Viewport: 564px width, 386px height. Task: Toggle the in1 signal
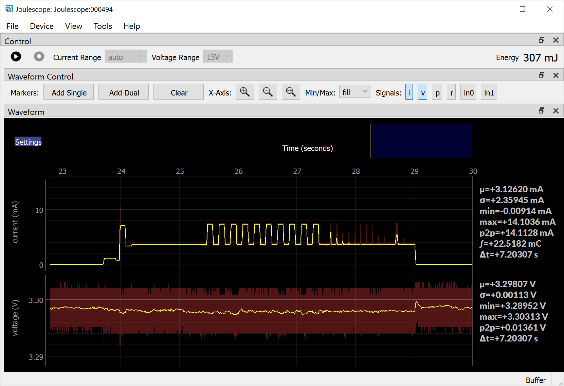(x=489, y=92)
